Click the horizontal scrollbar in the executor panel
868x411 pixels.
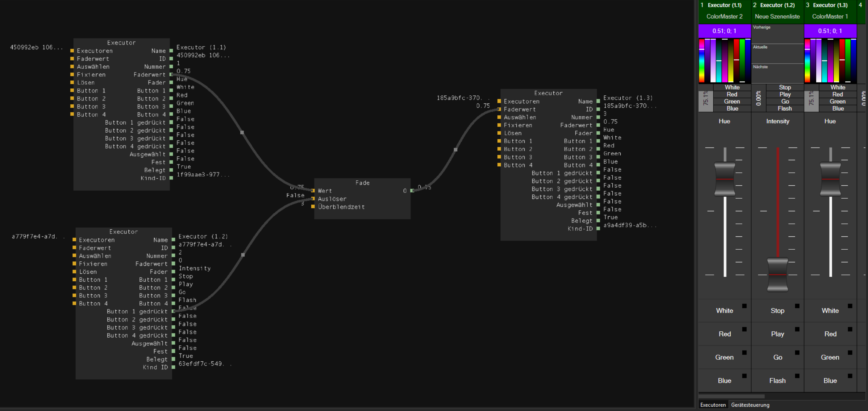[x=732, y=396]
